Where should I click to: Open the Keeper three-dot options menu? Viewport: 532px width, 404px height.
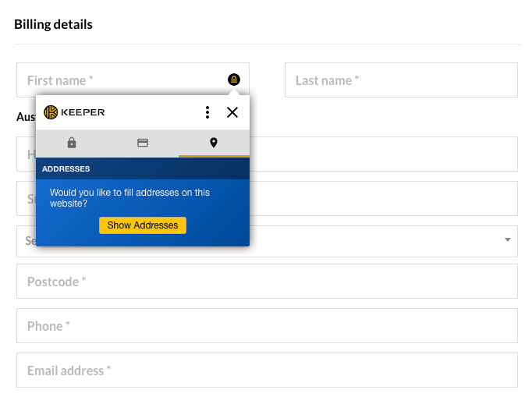pos(207,112)
